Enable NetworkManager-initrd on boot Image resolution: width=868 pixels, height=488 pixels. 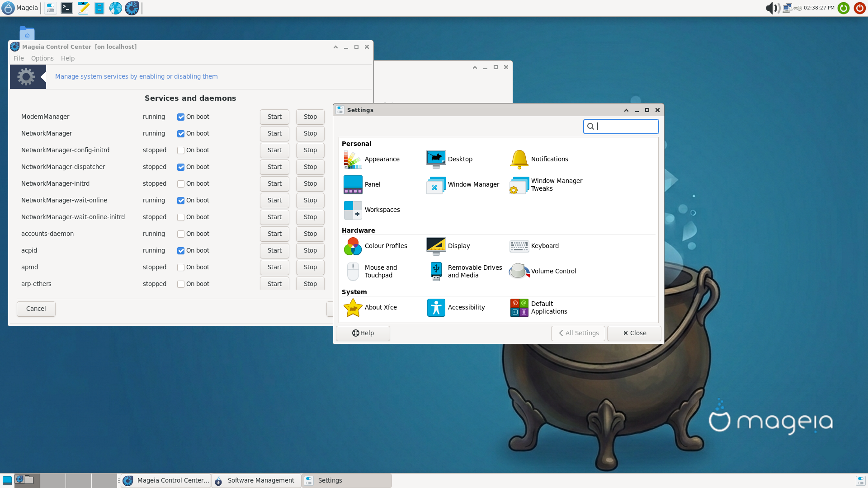181,184
